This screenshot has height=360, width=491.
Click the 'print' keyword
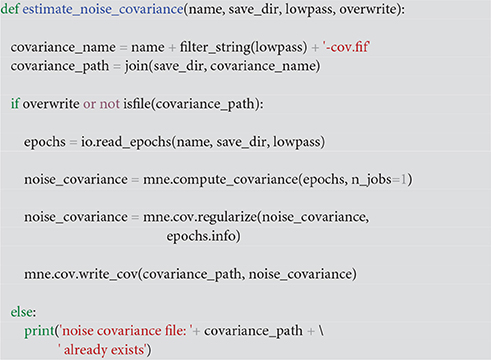click(x=39, y=331)
